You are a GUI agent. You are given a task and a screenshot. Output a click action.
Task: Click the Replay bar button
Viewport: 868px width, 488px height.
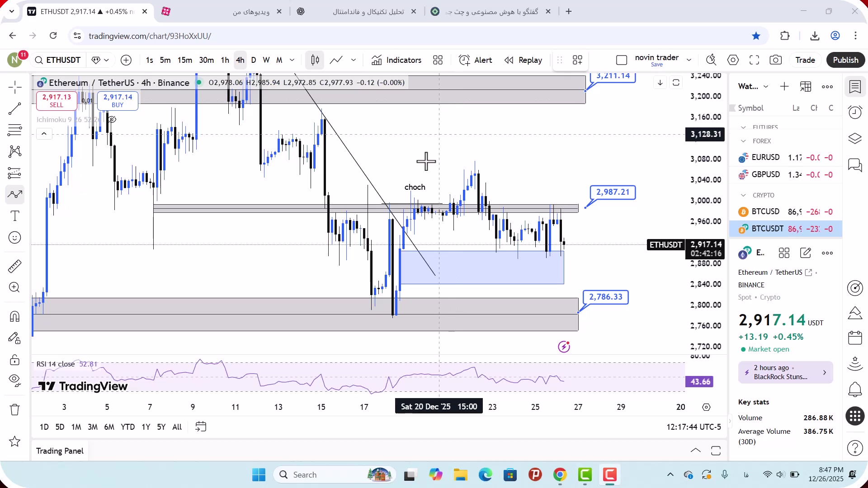tap(523, 60)
